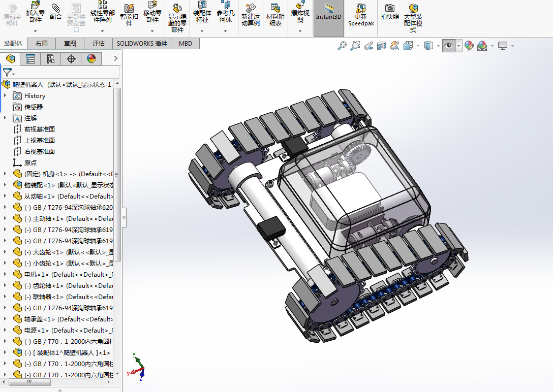Switch to the MBD tab
553x392 pixels.
[x=185, y=43]
